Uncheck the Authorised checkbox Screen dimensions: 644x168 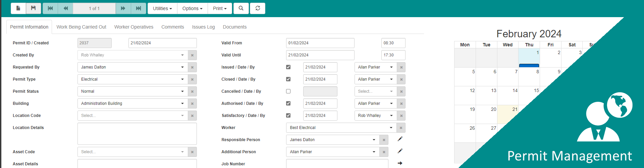point(288,103)
